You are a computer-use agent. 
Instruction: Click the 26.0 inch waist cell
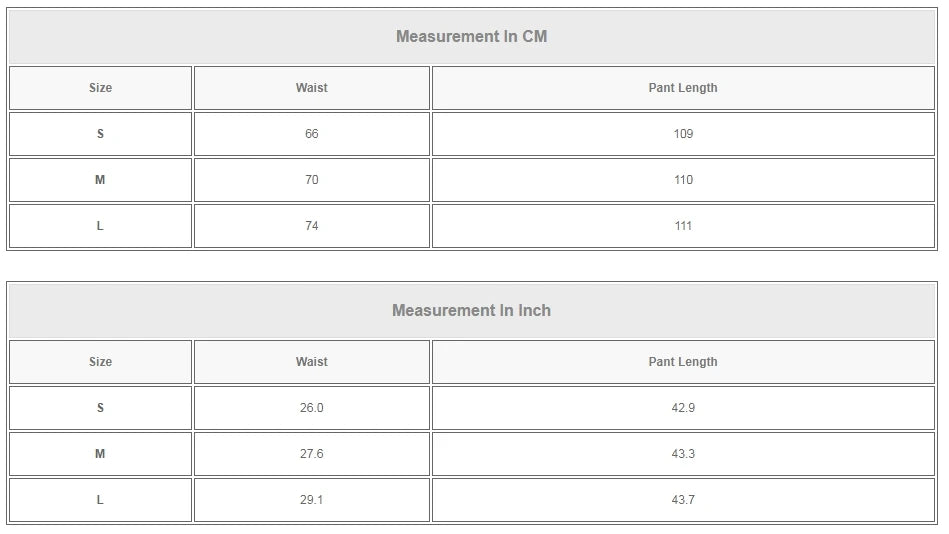(x=311, y=408)
